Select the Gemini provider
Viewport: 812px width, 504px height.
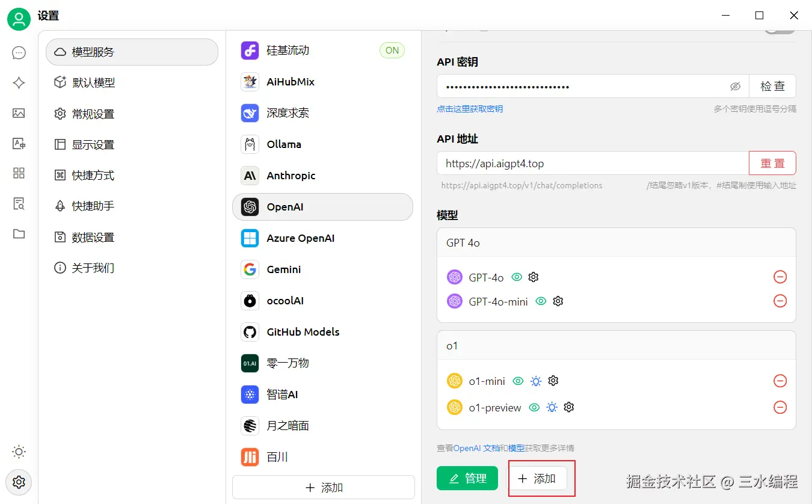click(x=323, y=269)
